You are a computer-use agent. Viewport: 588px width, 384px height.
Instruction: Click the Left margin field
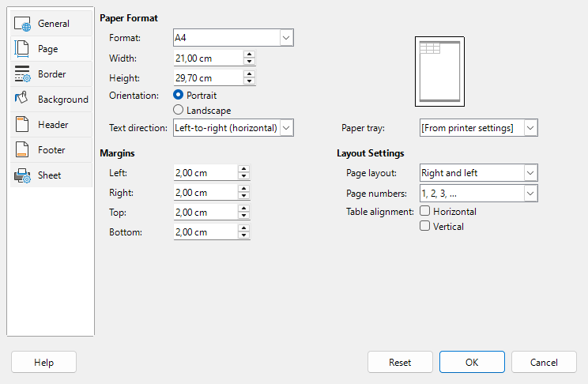tap(205, 173)
